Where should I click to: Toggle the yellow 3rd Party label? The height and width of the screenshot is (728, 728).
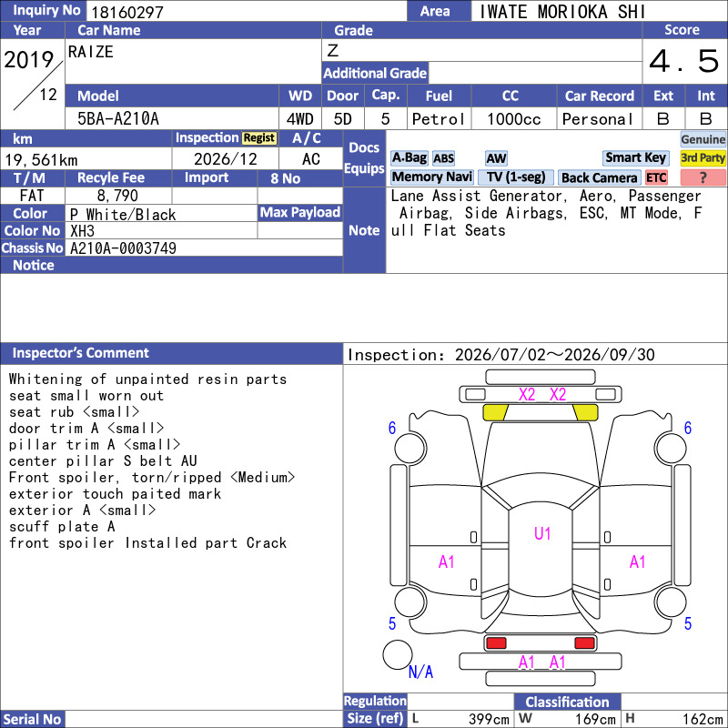(703, 157)
